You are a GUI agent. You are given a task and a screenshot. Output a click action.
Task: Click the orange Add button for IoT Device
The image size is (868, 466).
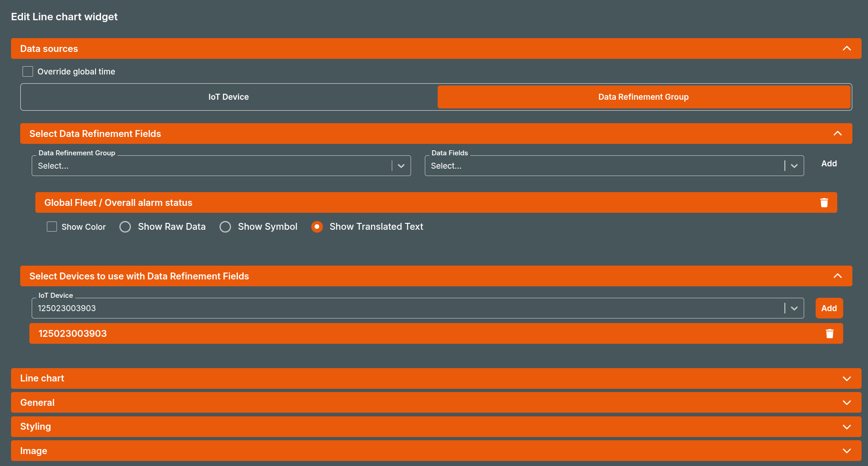829,308
